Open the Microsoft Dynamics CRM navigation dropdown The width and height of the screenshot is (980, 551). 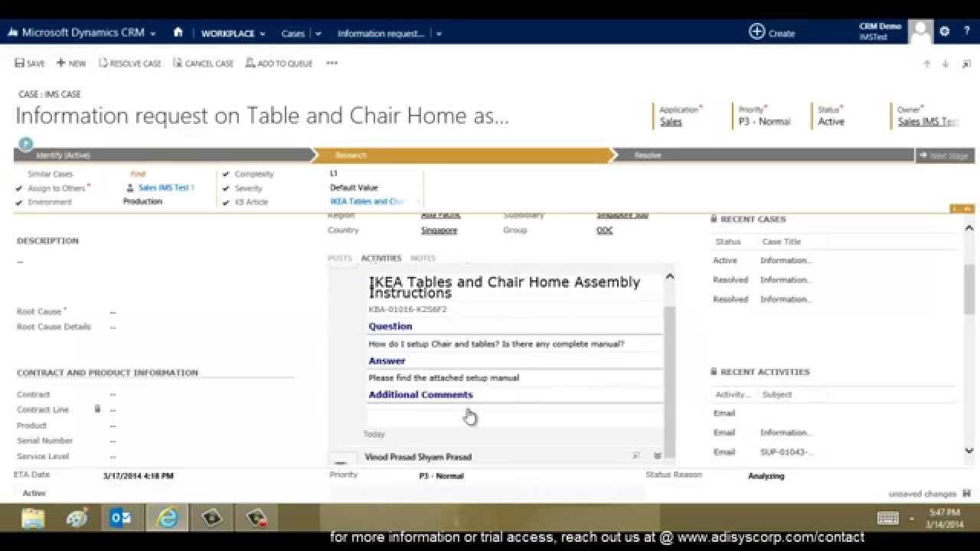(x=153, y=34)
